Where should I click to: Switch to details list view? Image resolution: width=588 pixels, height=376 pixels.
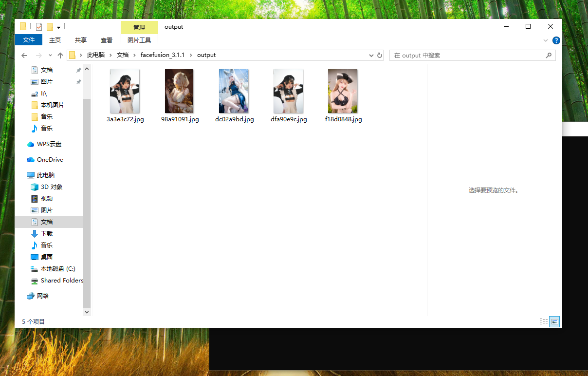coord(544,321)
